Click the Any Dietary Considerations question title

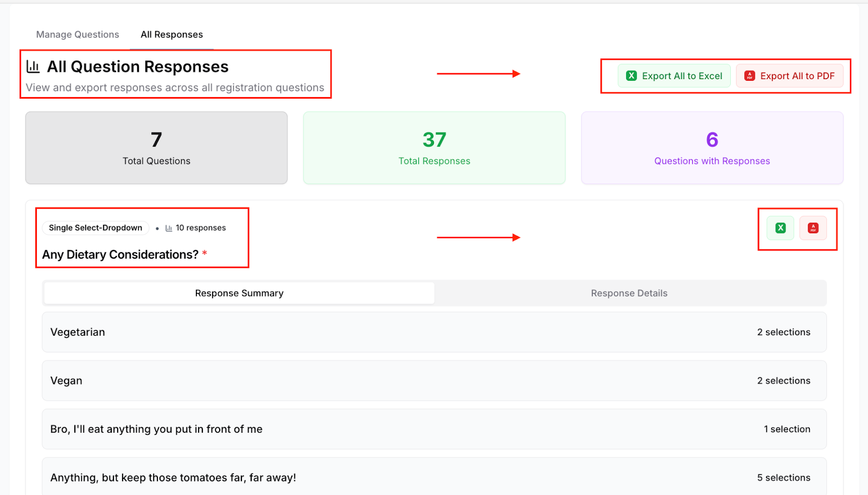coord(120,255)
